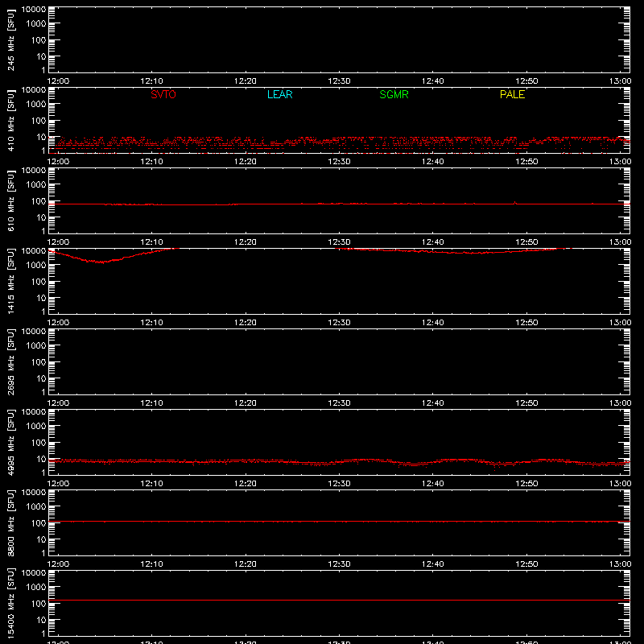
Task: Click 12:00 tick label under 1415 MHz panel
Action: pyautogui.click(x=58, y=323)
